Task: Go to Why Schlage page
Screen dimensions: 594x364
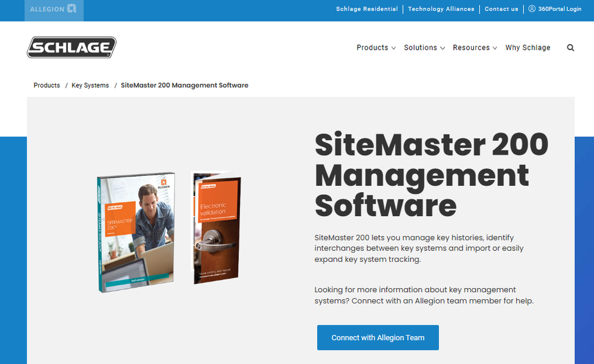Action: point(527,48)
